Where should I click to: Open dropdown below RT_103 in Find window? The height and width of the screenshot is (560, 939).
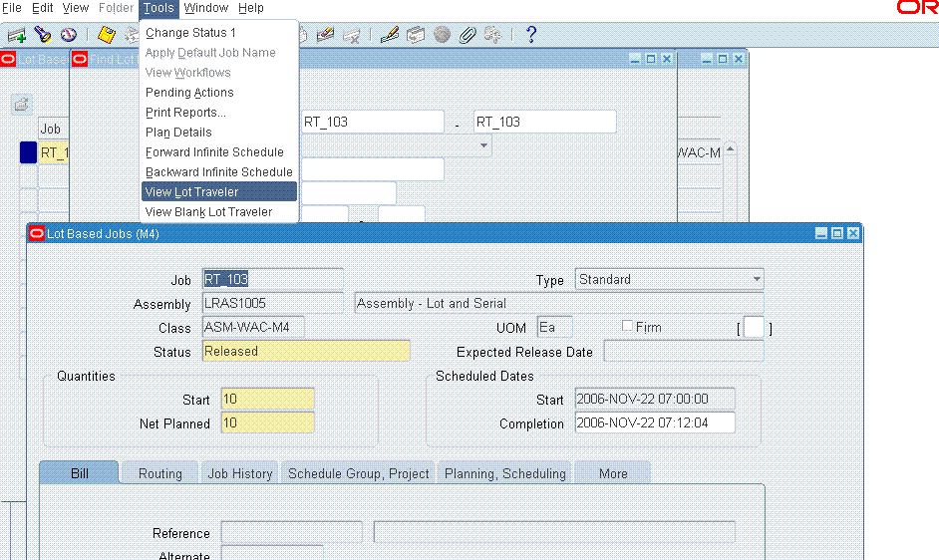tap(483, 145)
